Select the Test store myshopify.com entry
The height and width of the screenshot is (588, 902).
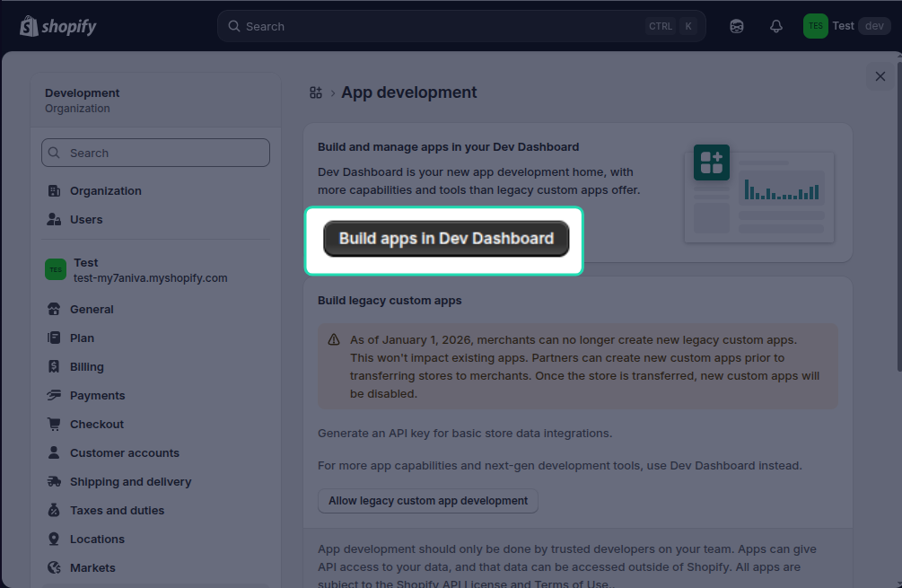(156, 270)
